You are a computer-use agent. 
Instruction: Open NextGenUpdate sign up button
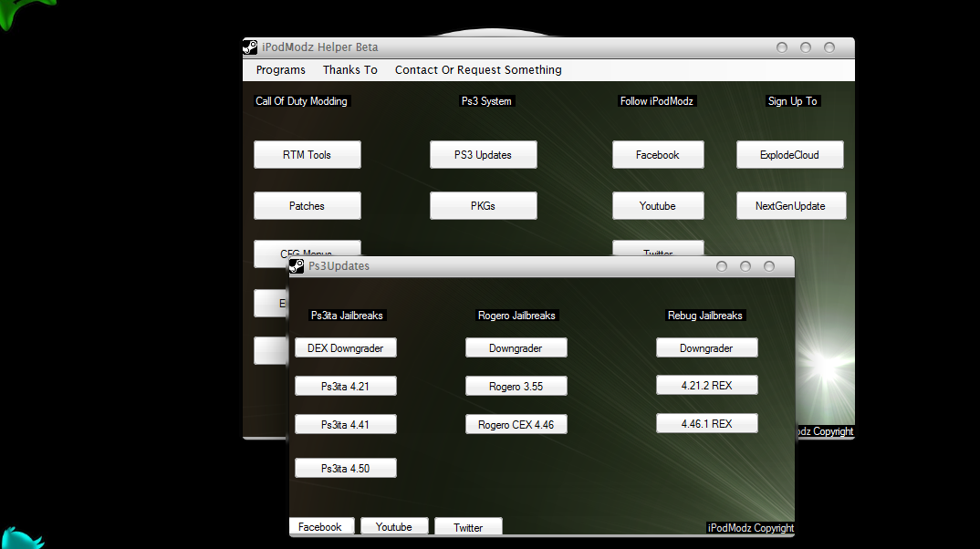click(791, 205)
